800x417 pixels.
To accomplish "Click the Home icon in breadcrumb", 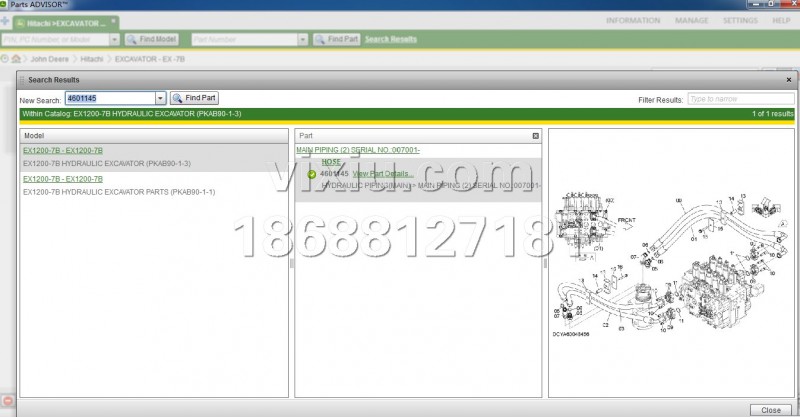I will pos(16,59).
